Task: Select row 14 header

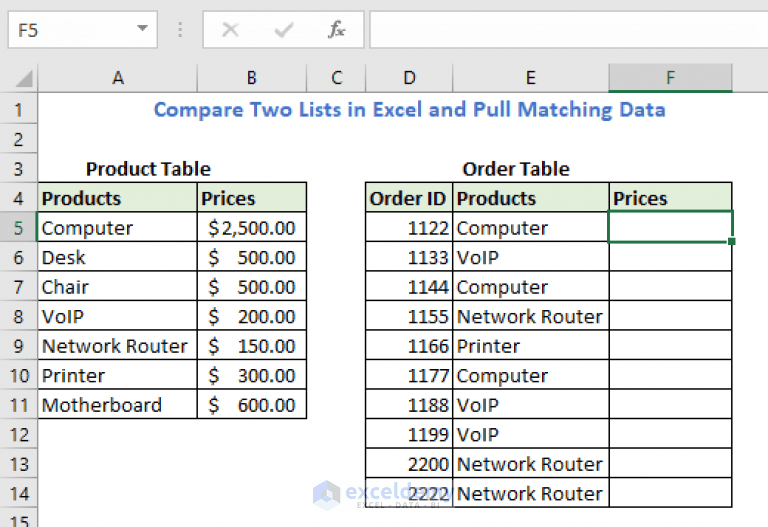Action: tap(19, 493)
